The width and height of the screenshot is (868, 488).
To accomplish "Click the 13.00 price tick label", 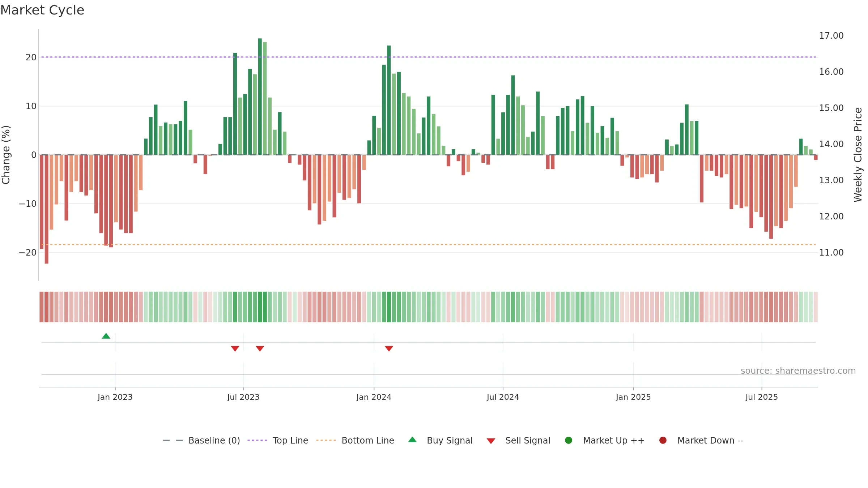I will tap(831, 180).
